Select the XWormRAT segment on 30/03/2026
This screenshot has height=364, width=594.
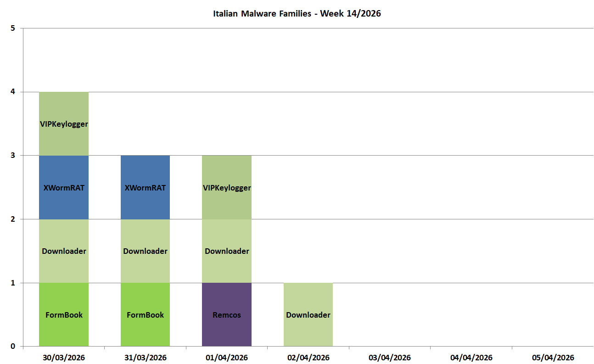click(64, 187)
